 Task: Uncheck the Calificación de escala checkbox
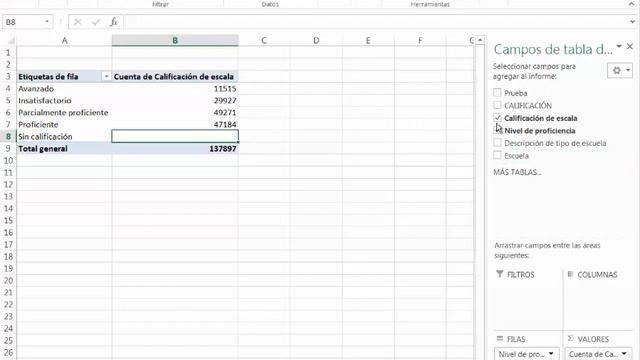(x=497, y=118)
